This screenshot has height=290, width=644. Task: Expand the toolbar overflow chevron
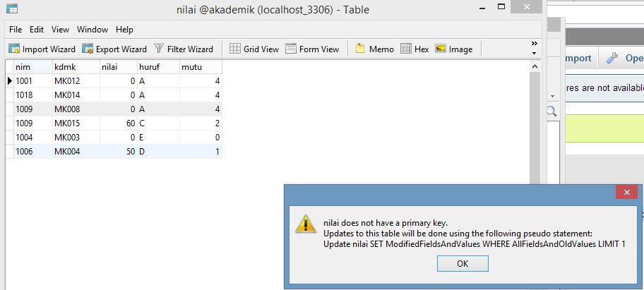click(x=534, y=44)
